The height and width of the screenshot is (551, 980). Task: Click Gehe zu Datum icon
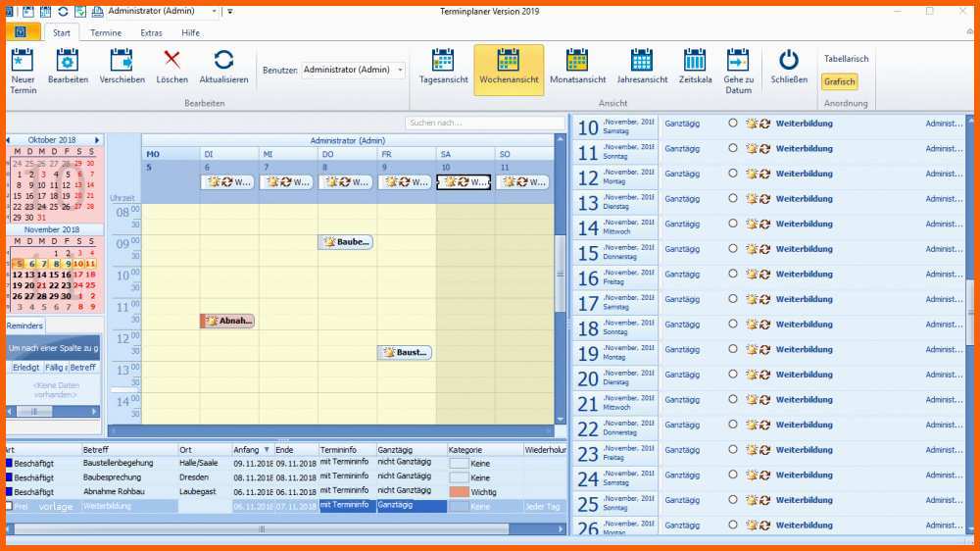tap(738, 61)
